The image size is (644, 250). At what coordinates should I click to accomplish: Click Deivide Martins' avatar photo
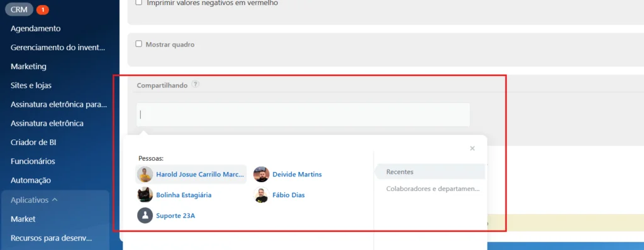[x=261, y=175]
